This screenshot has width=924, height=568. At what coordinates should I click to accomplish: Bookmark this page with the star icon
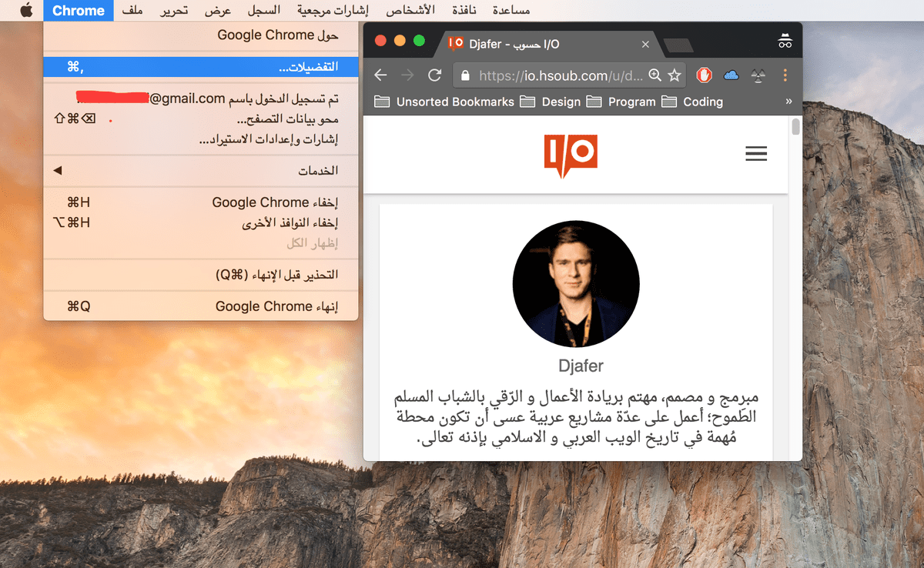[x=675, y=75]
